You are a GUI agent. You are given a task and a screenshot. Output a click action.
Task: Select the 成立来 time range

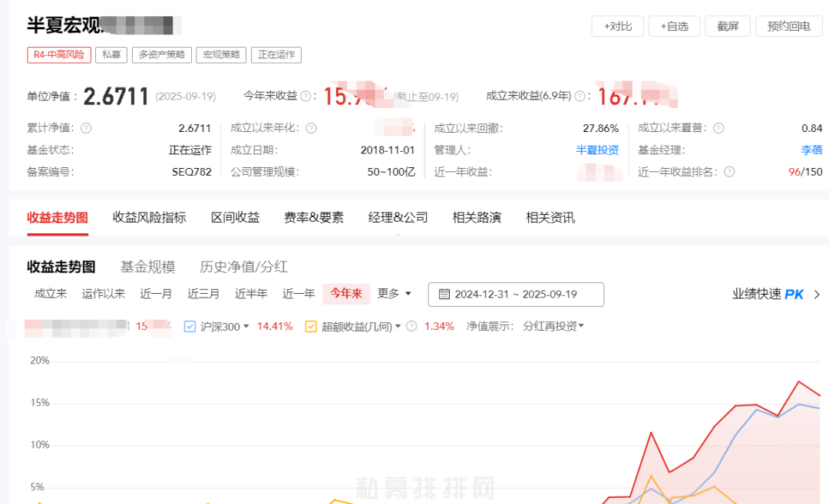point(51,294)
